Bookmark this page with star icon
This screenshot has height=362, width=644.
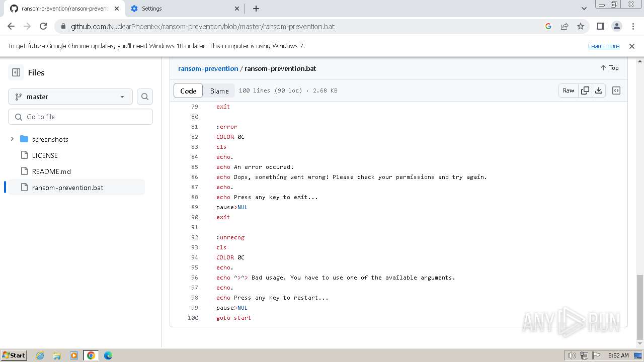click(581, 26)
